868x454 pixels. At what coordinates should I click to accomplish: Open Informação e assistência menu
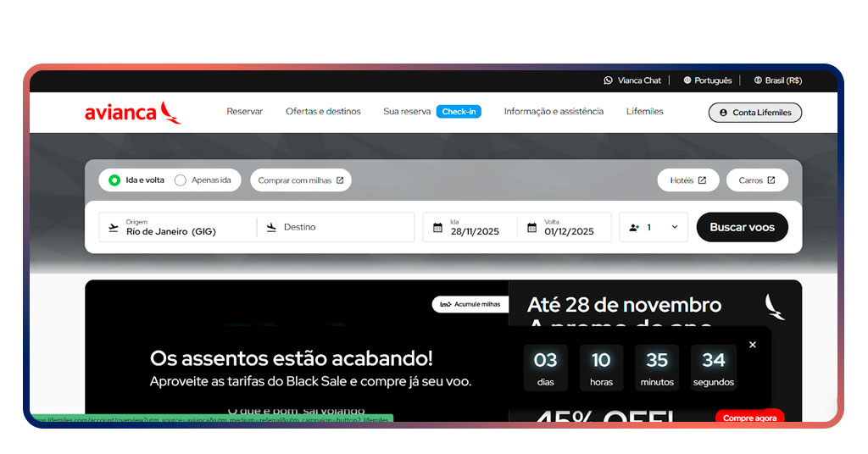click(554, 111)
